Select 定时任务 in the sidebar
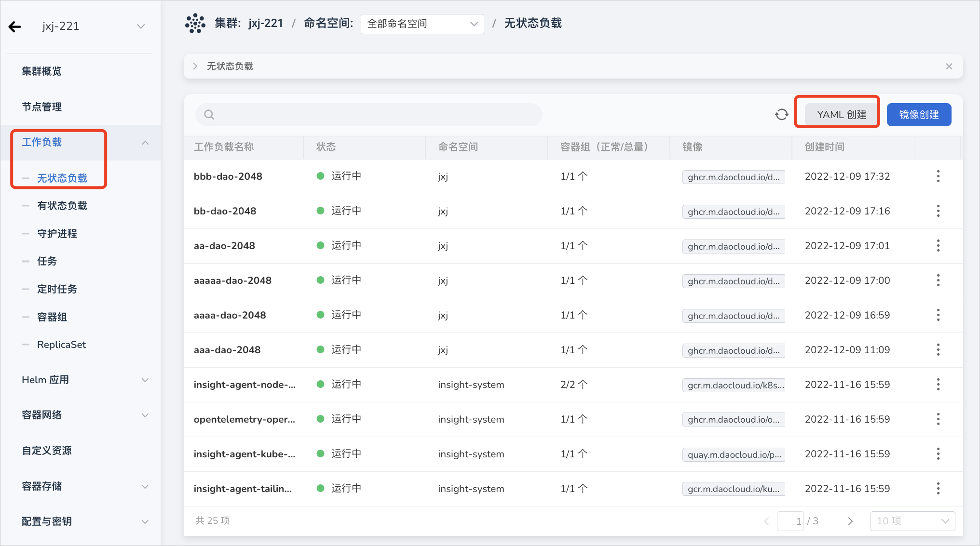This screenshot has height=546, width=980. [x=57, y=289]
